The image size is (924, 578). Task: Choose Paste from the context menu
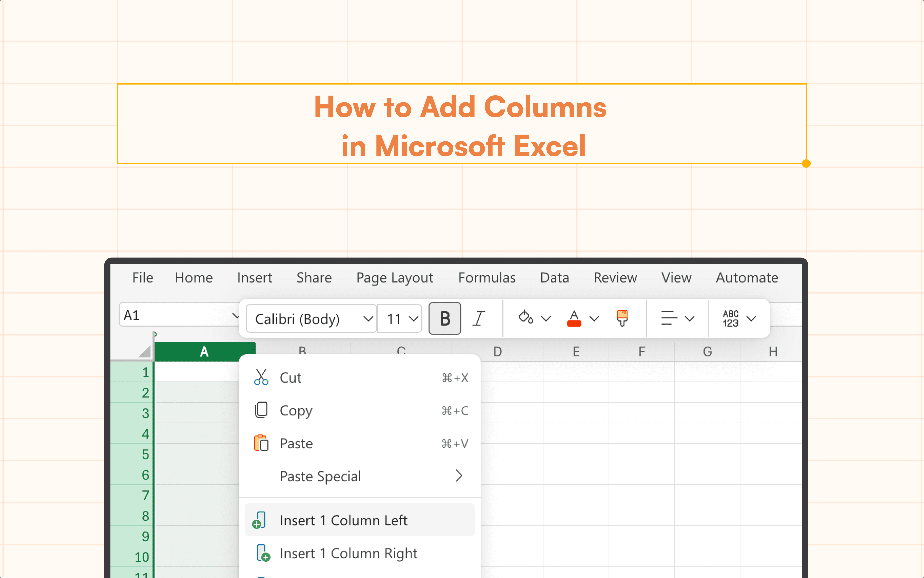pyautogui.click(x=360, y=443)
